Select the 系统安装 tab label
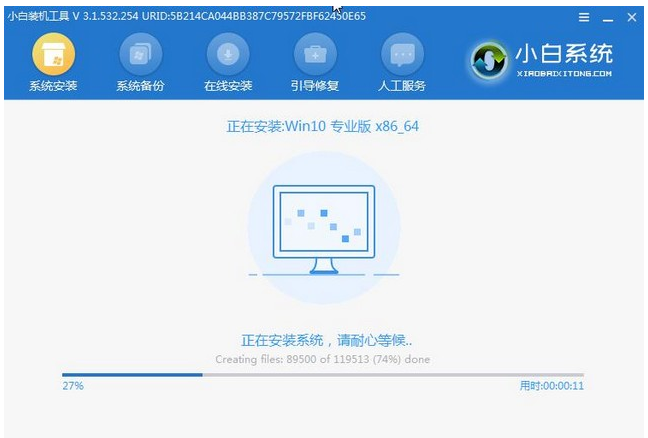Screen dimensions: 648x438 click(x=53, y=86)
